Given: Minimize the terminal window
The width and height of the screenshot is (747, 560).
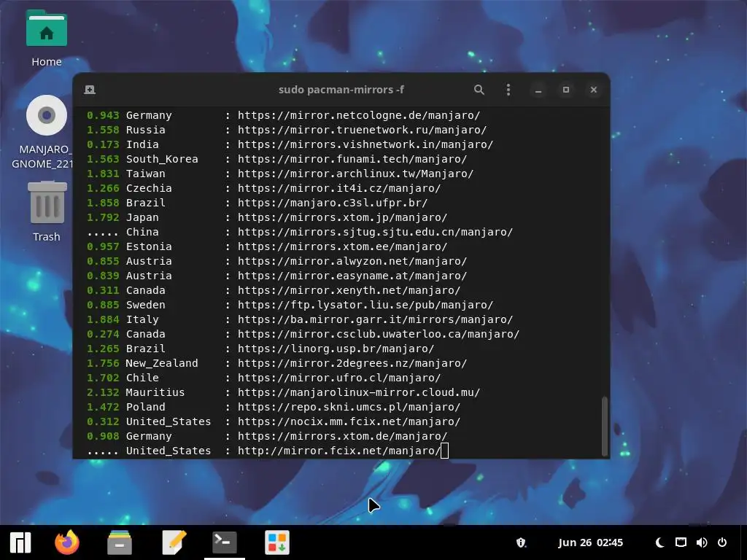Looking at the screenshot, I should (538, 90).
